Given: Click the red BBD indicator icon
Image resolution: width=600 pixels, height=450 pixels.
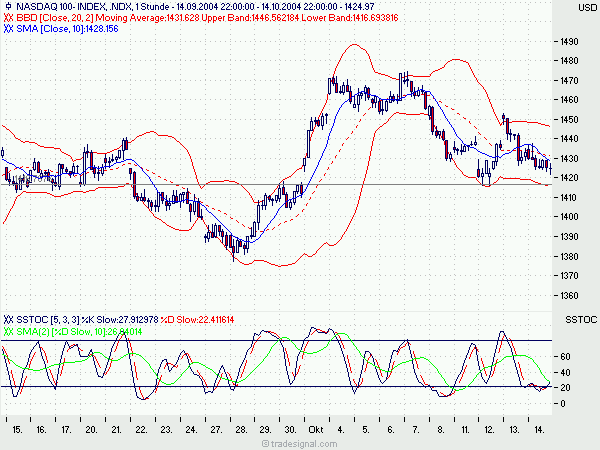Looking at the screenshot, I should click(8, 18).
